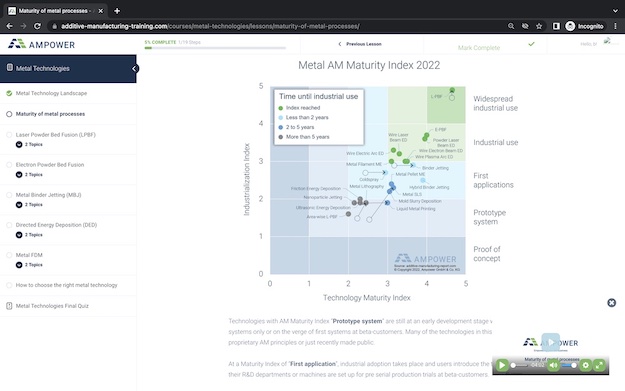The image size is (625, 391).
Task: Expand topics under Laser Powder Bed Fusion
Action: pos(29,144)
